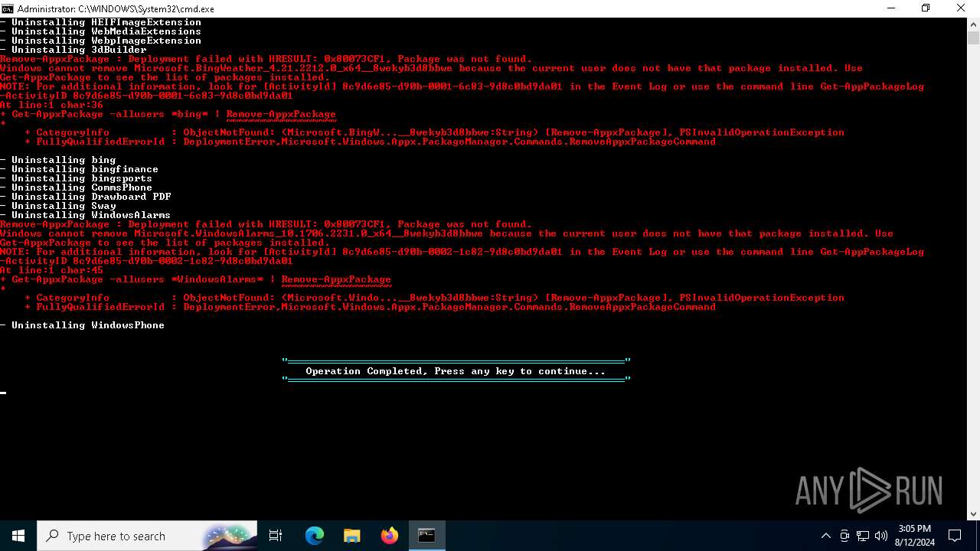Click the 'Operation Completed, Press any key' text
This screenshot has width=980, height=551.
(x=456, y=371)
